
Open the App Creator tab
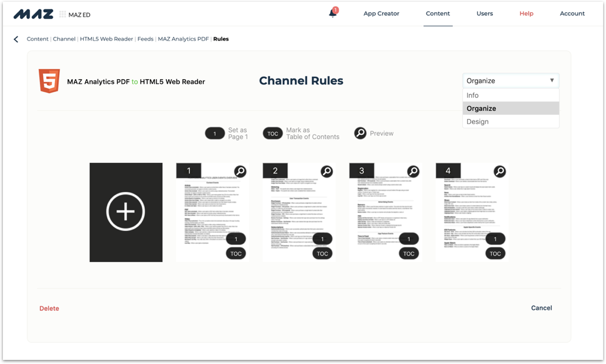381,13
